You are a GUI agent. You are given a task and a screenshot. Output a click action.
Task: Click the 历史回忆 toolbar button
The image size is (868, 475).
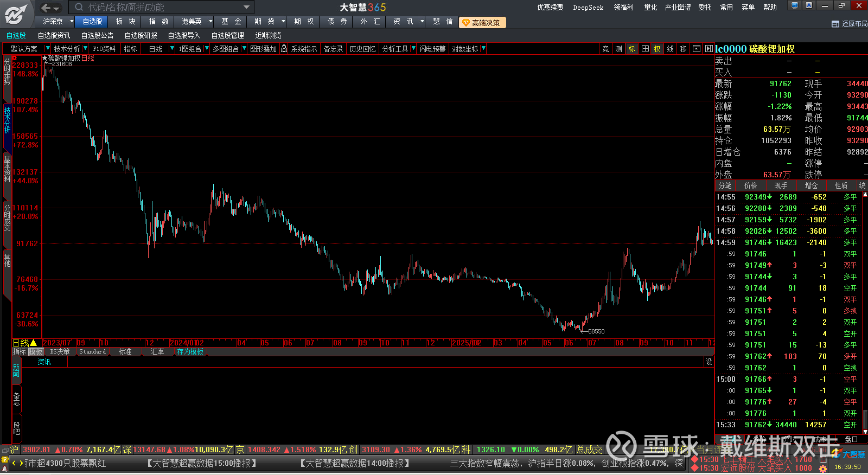point(362,49)
